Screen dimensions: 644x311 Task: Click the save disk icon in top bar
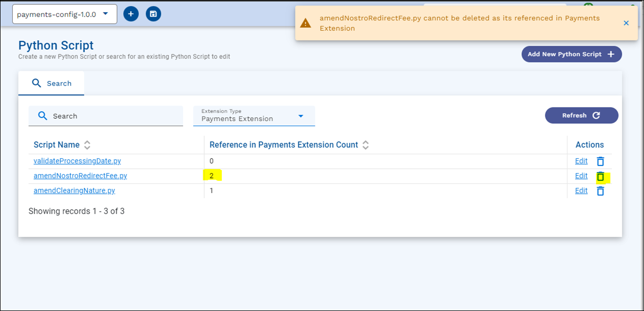tap(153, 14)
